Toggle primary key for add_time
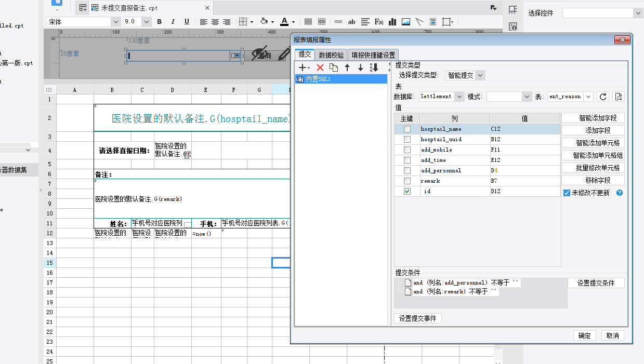This screenshot has height=364, width=644. pyautogui.click(x=407, y=160)
